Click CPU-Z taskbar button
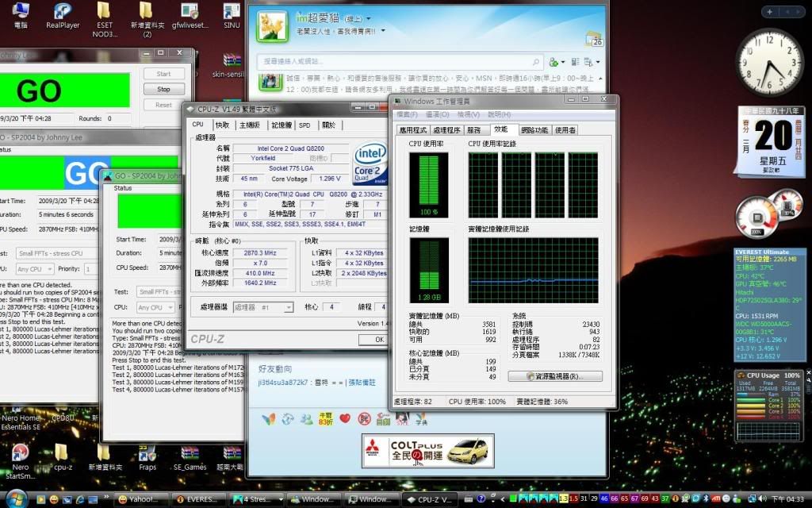 pyautogui.click(x=428, y=499)
